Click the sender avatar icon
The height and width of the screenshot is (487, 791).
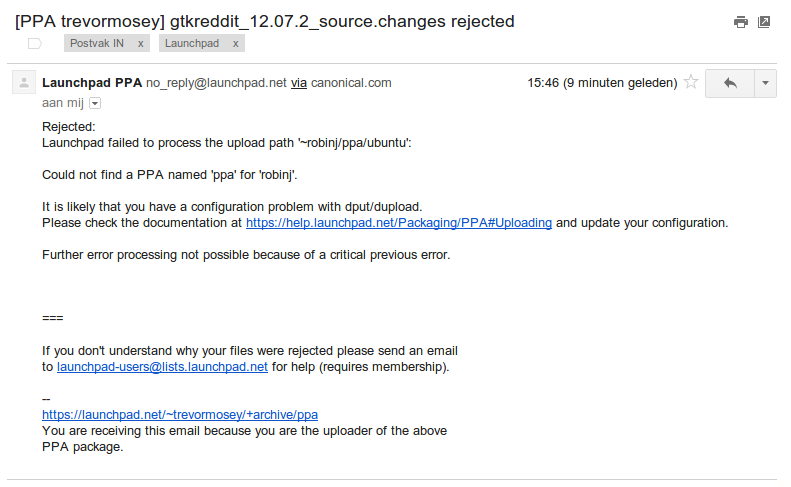24,82
